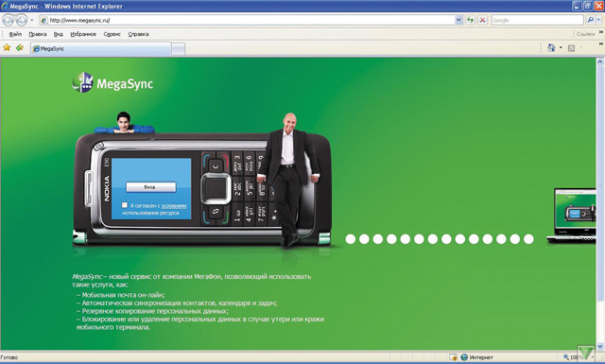This screenshot has width=605, height=364.
Task: Click the popup blocker status icon
Action: click(453, 357)
